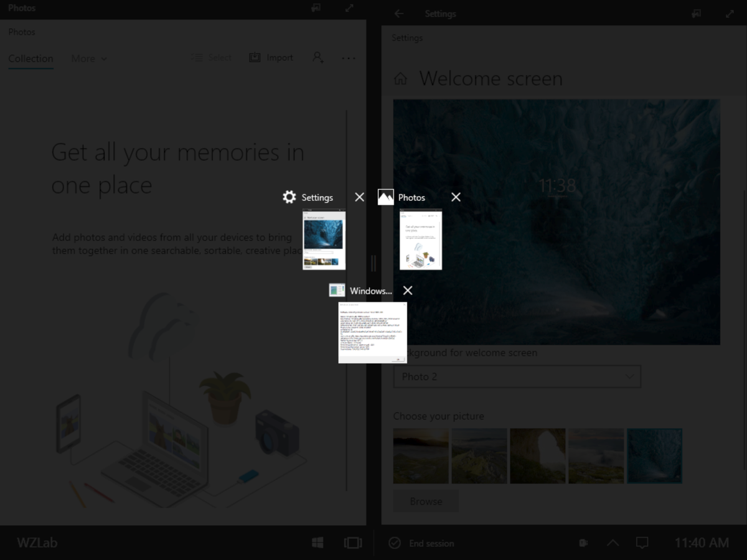Select the rock arch picture thumbnail
The width and height of the screenshot is (747, 560).
(x=538, y=455)
